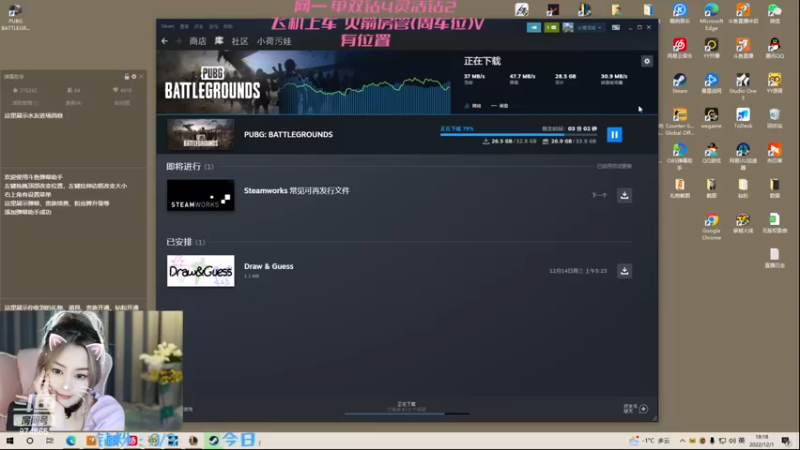Open the taskbar clock and date
800x450 pixels.
761,440
